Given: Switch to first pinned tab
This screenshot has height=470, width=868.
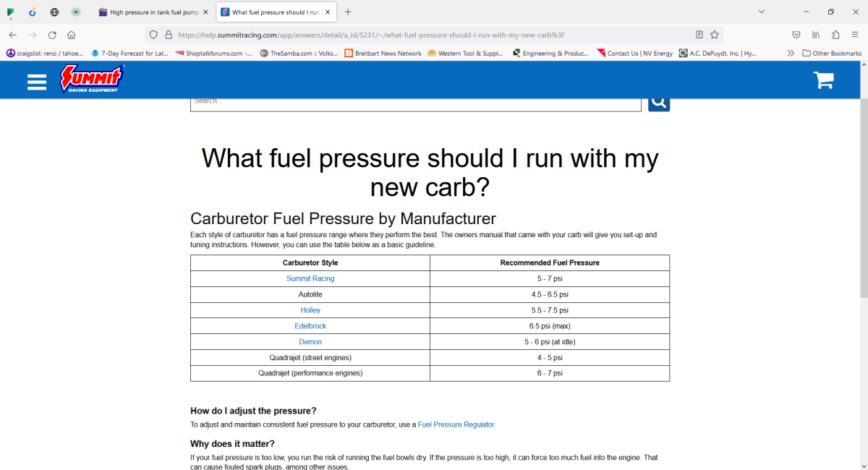Looking at the screenshot, I should (x=11, y=12).
